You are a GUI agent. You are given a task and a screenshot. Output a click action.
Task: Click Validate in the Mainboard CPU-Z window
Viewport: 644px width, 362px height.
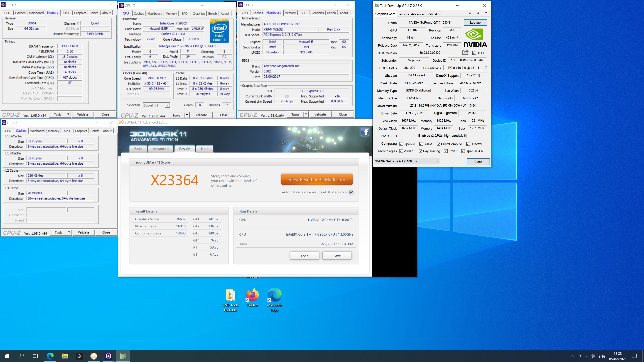(x=320, y=114)
